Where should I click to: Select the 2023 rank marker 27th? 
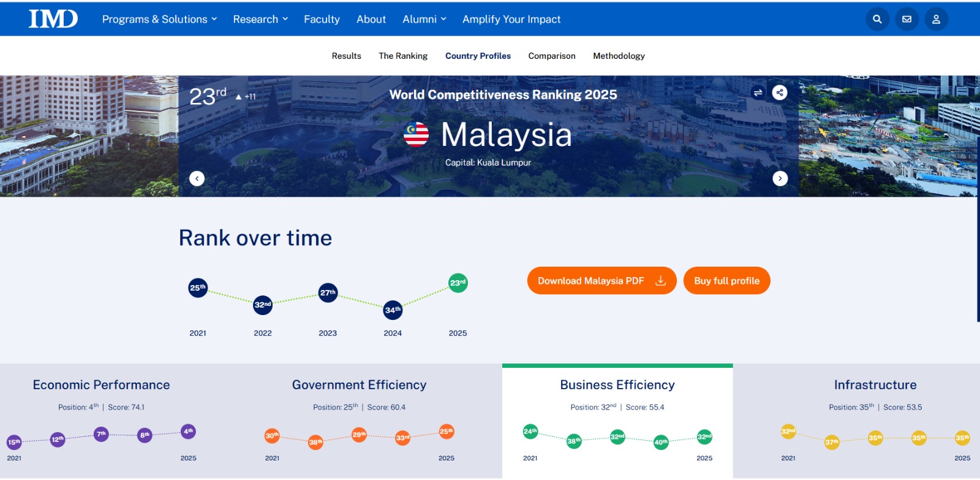coord(328,292)
